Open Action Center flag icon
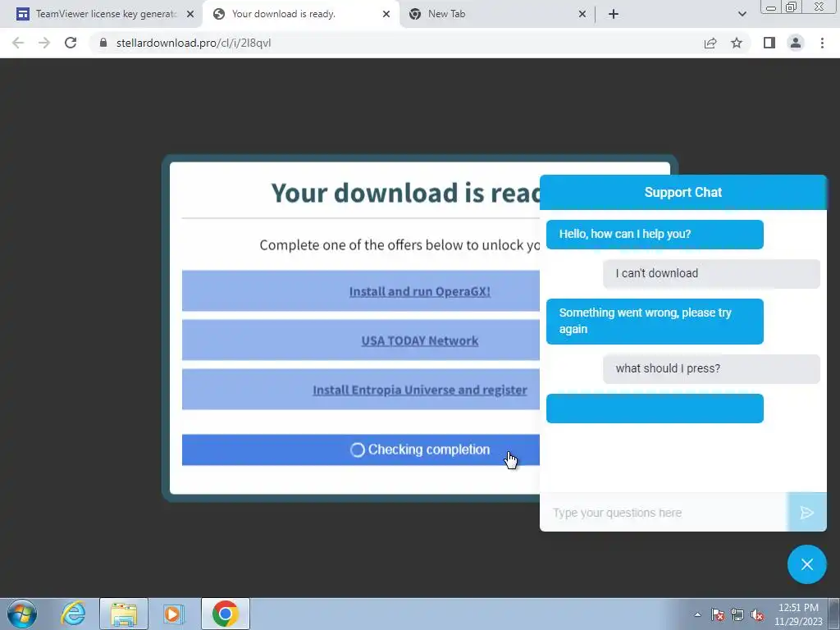Viewport: 840px width, 630px height. tap(717, 614)
